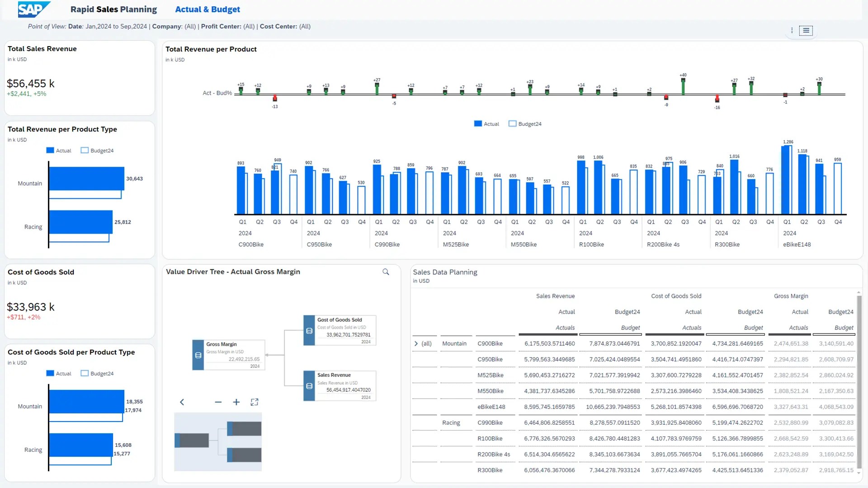The height and width of the screenshot is (488, 868).
Task: Toggle Actual legend in Revenue per Product
Action: (486, 124)
